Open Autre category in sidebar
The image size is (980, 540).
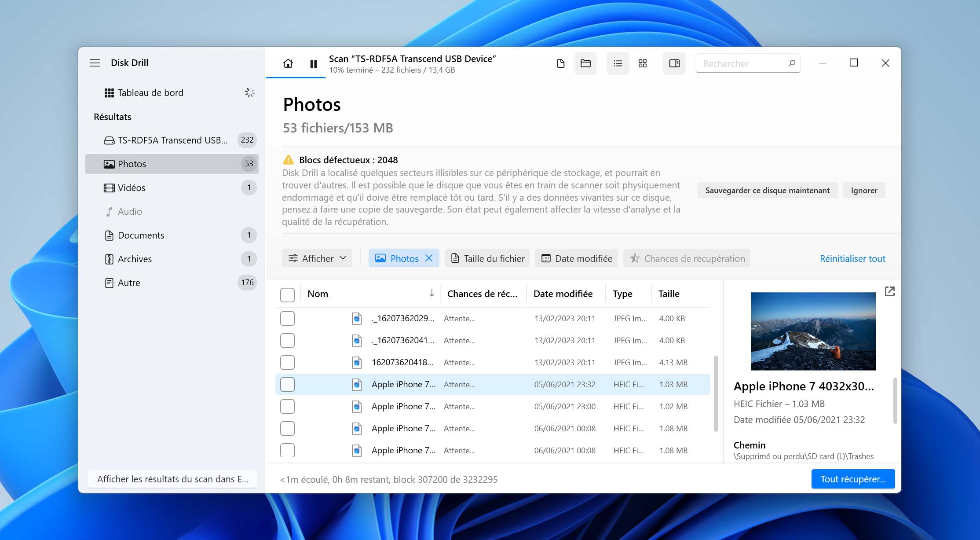pyautogui.click(x=172, y=283)
